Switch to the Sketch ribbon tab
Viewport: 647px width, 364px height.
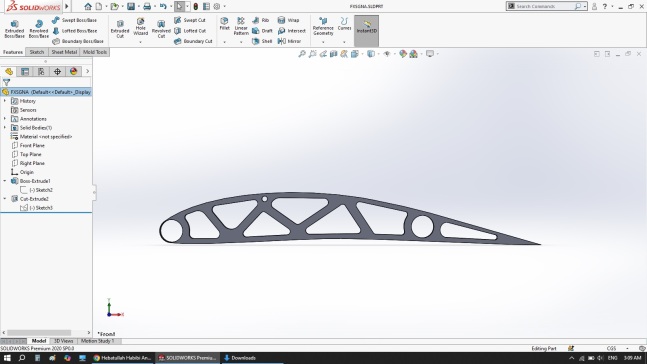[37, 52]
